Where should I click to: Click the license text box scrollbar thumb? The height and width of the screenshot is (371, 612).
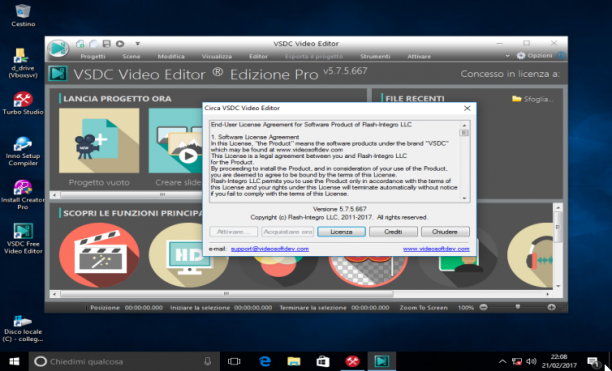[x=464, y=133]
